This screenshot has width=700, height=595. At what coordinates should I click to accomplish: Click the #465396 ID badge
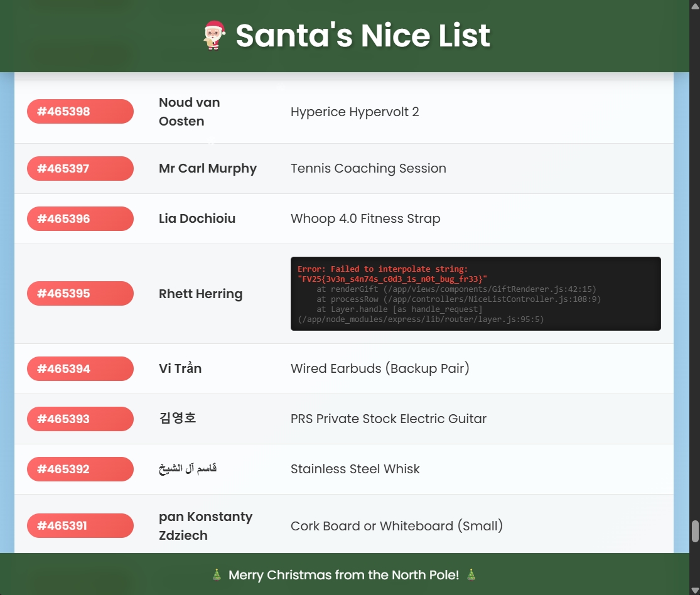[80, 218]
